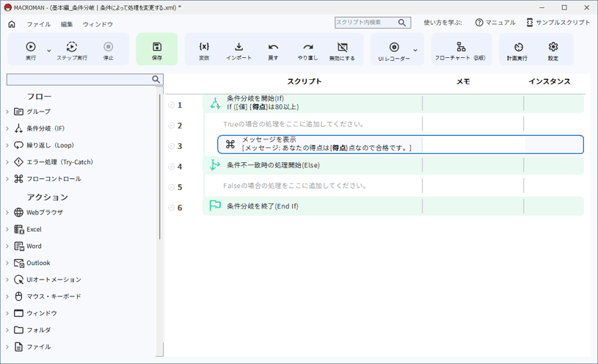Select the メッセージを表示 step in row 3
The height and width of the screenshot is (364, 598).
point(401,145)
